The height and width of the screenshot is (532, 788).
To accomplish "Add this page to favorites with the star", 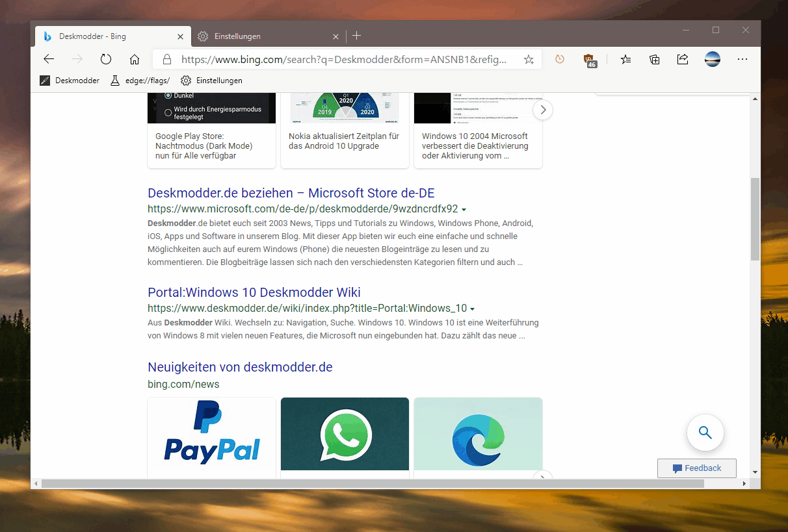I will click(x=529, y=60).
